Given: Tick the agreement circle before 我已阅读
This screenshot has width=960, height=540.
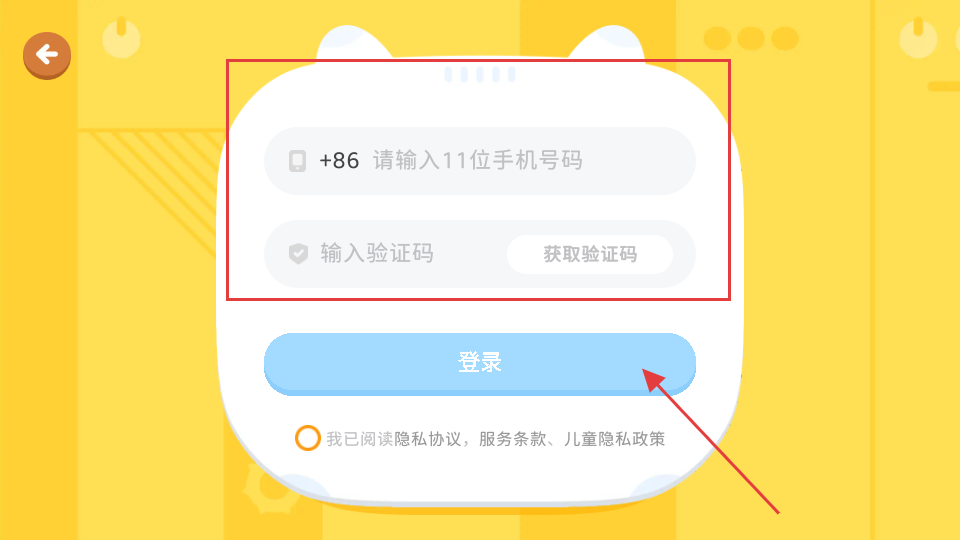Looking at the screenshot, I should point(307,438).
